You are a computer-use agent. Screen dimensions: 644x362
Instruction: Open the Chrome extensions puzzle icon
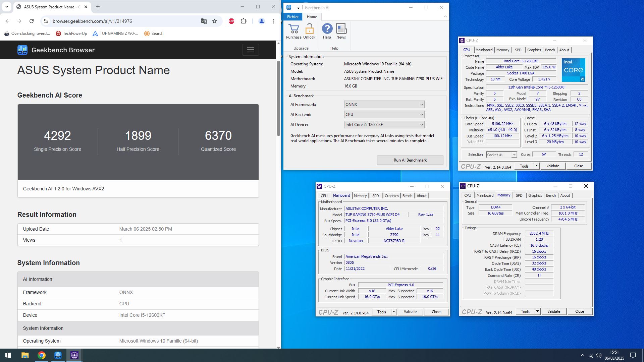244,21
